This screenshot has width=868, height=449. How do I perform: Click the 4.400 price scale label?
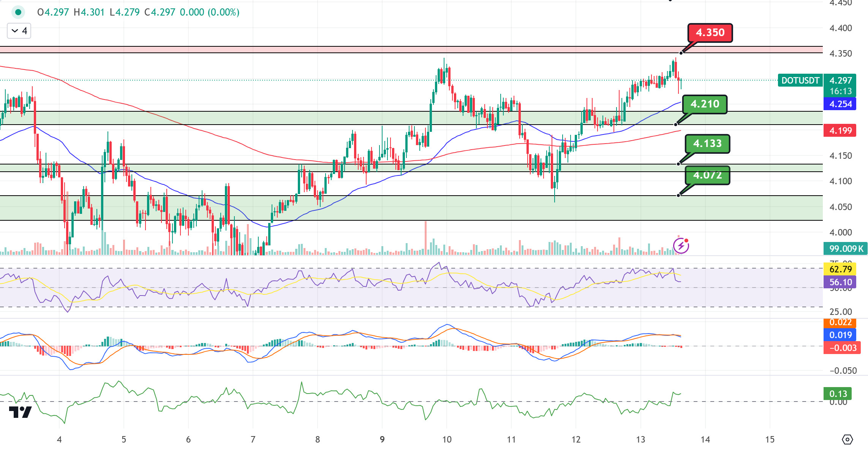841,28
